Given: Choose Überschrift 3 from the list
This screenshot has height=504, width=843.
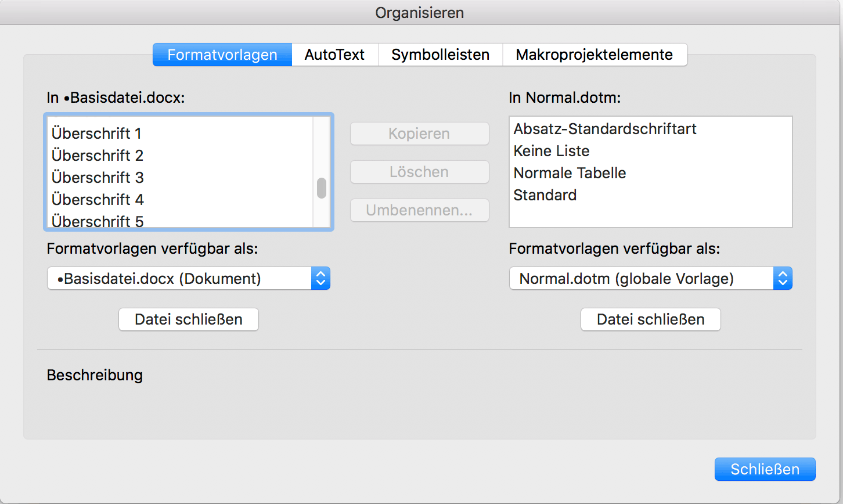Looking at the screenshot, I should click(x=180, y=178).
